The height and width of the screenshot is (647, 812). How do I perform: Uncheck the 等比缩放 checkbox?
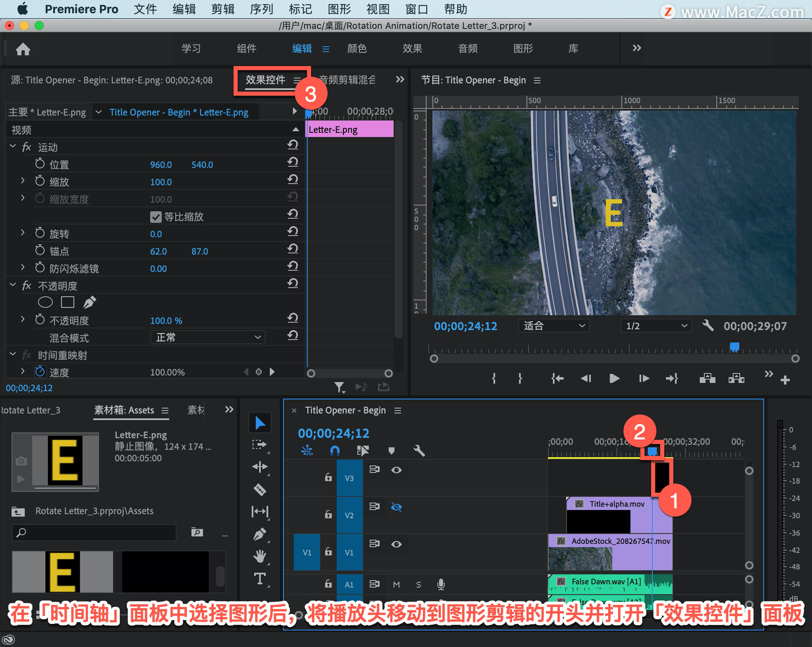point(156,217)
